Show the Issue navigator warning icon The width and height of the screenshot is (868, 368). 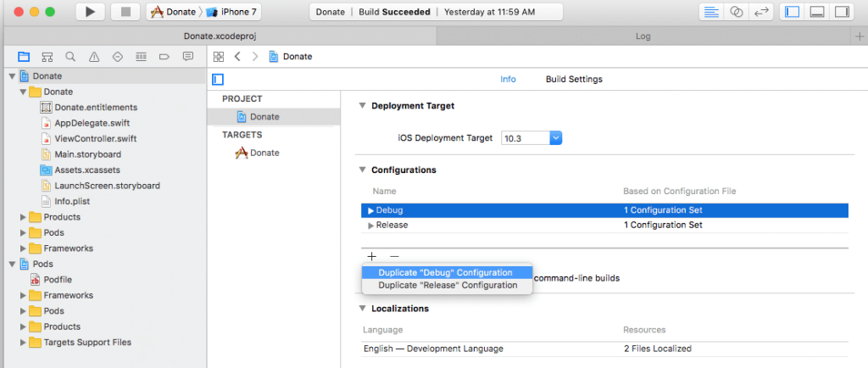94,57
